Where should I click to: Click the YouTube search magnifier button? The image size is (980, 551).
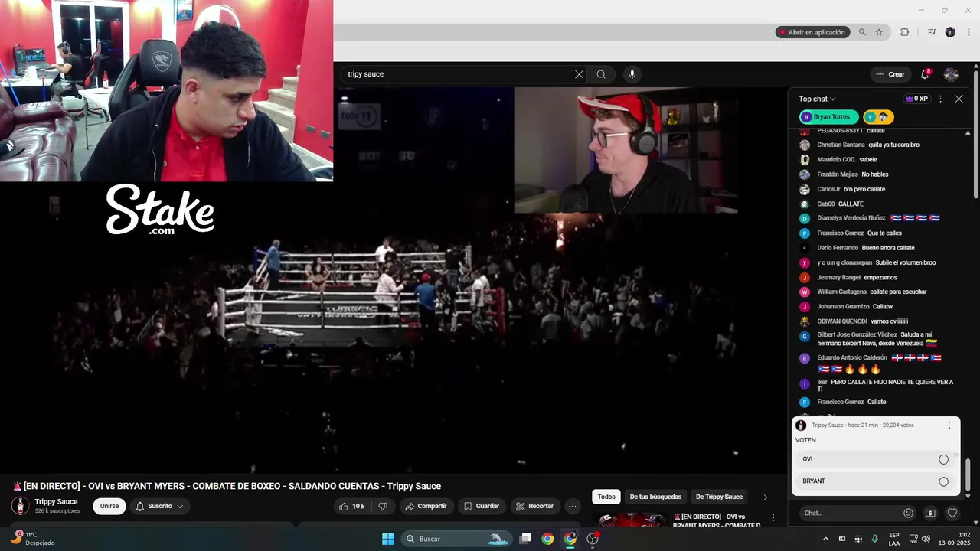click(601, 74)
